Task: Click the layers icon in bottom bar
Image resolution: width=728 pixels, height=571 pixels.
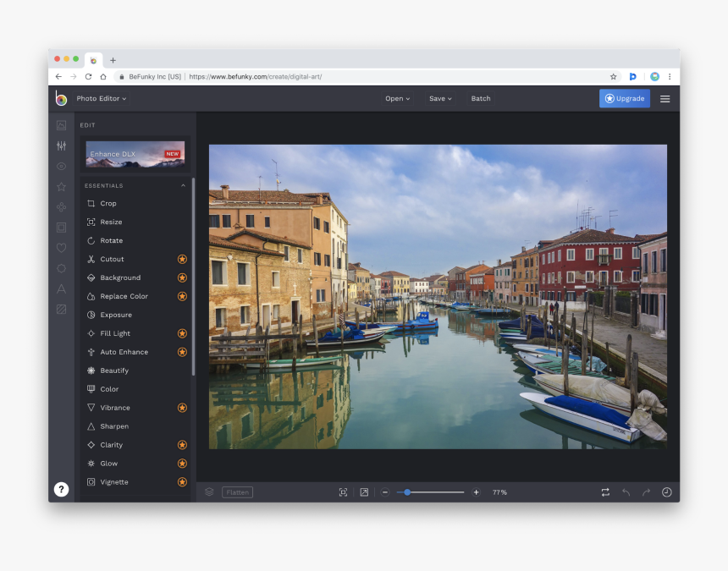Action: click(209, 491)
